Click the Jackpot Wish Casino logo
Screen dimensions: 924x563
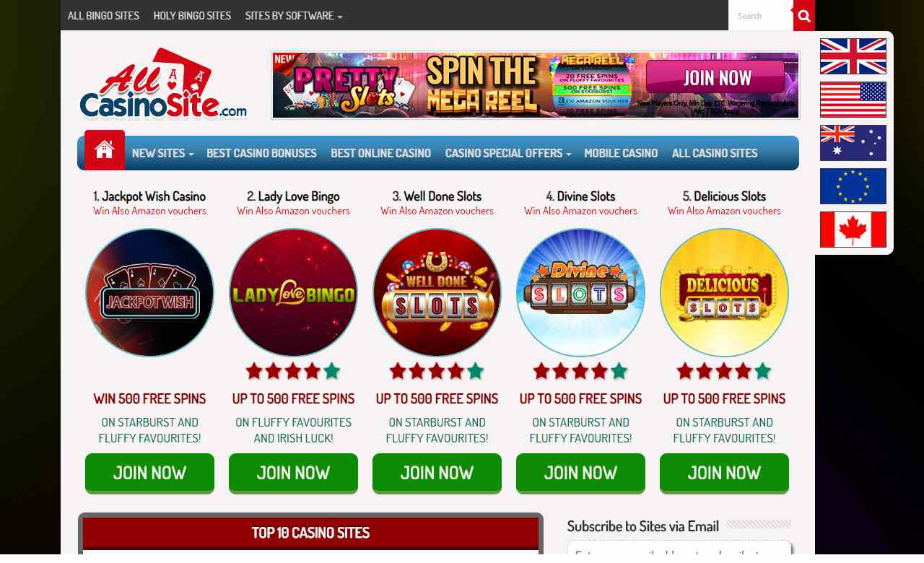point(149,292)
